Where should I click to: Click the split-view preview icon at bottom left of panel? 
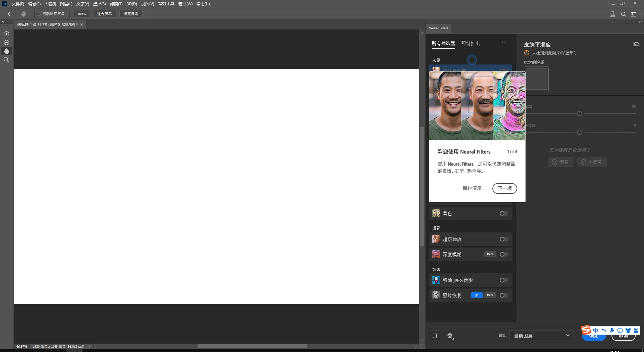(x=435, y=336)
